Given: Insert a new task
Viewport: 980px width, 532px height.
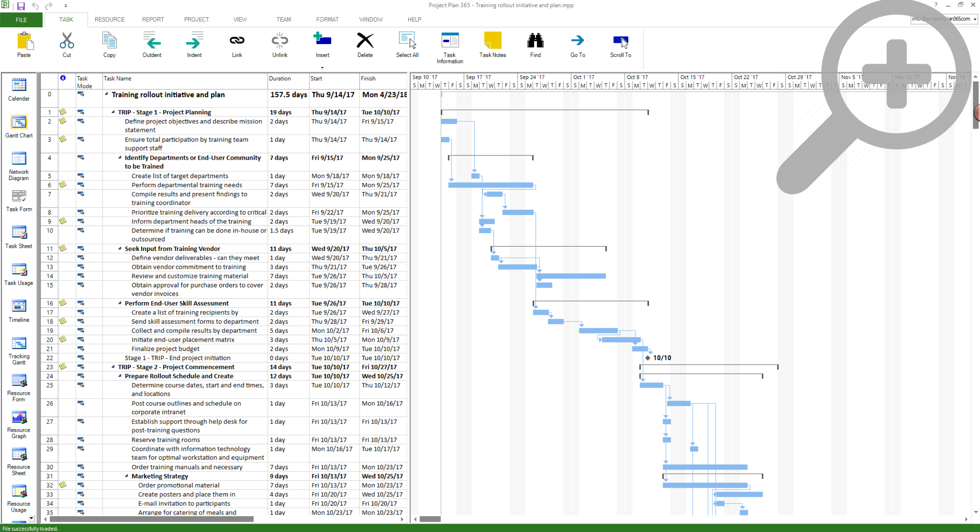Looking at the screenshot, I should [322, 39].
